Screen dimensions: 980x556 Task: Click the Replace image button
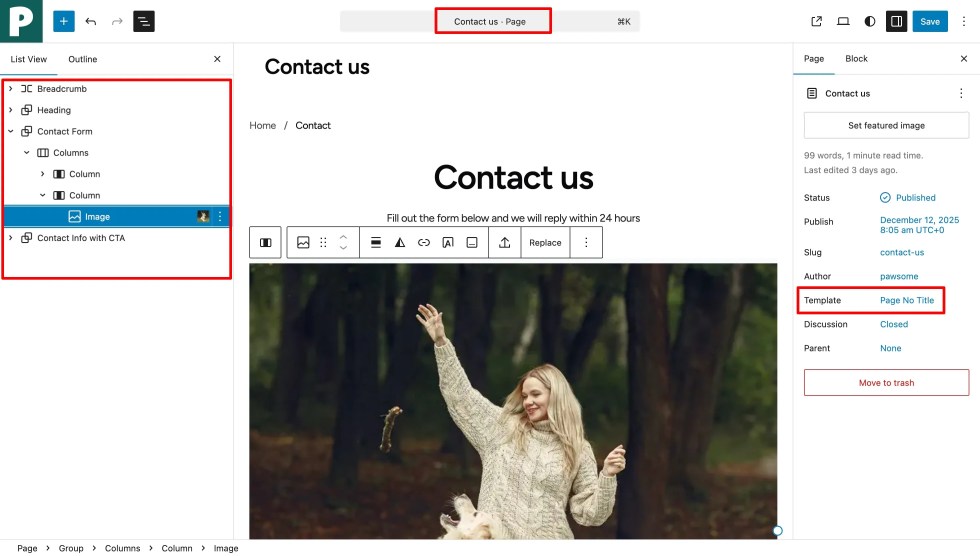click(x=545, y=242)
